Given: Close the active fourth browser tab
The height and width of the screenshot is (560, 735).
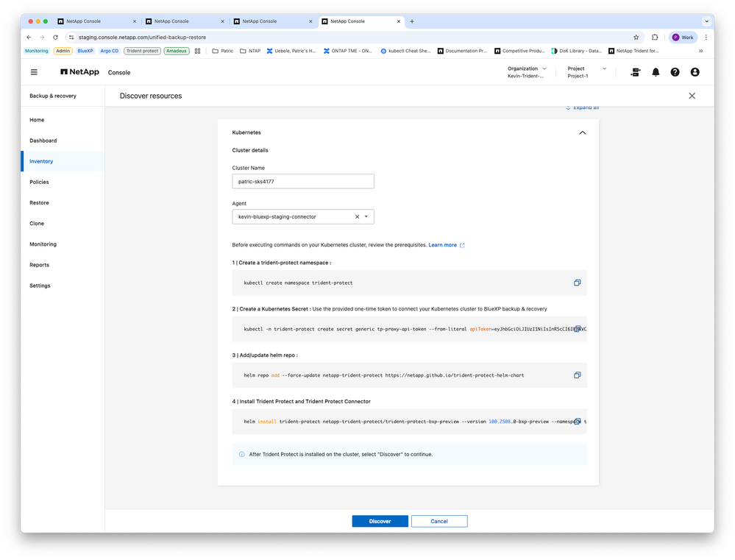Looking at the screenshot, I should pos(399,21).
